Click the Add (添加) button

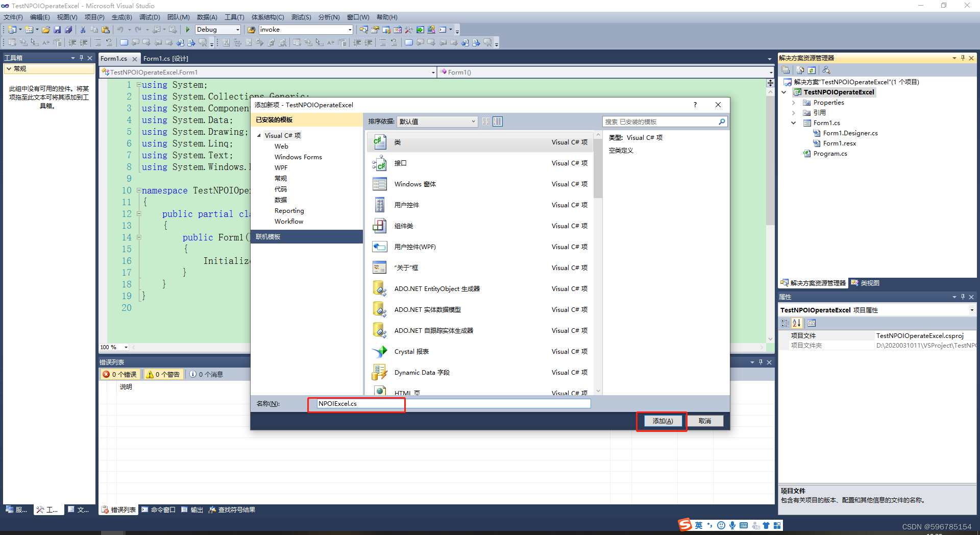663,421
